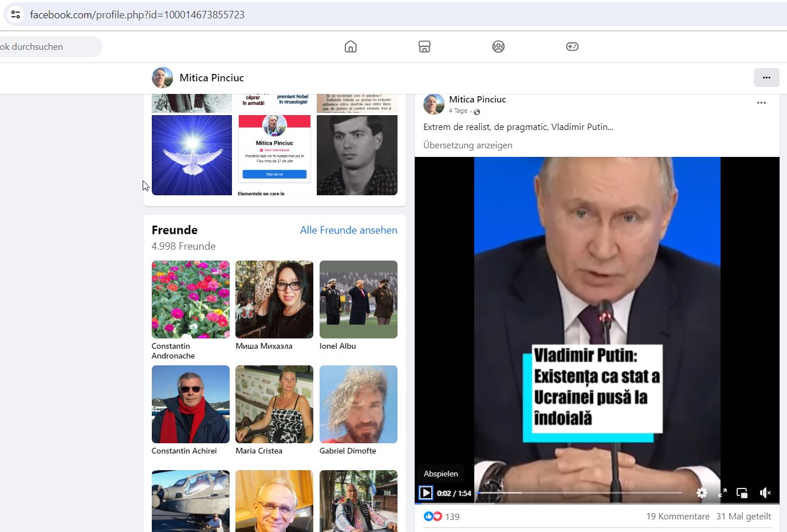Open Ionel Albu's friend photo
Image resolution: width=787 pixels, height=532 pixels.
tap(359, 300)
